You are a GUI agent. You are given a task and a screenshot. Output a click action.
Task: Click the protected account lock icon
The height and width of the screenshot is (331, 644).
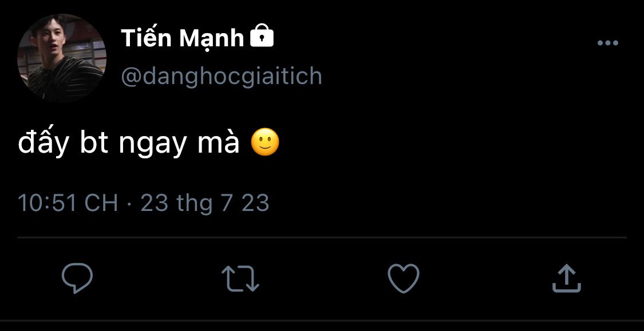[x=262, y=38]
